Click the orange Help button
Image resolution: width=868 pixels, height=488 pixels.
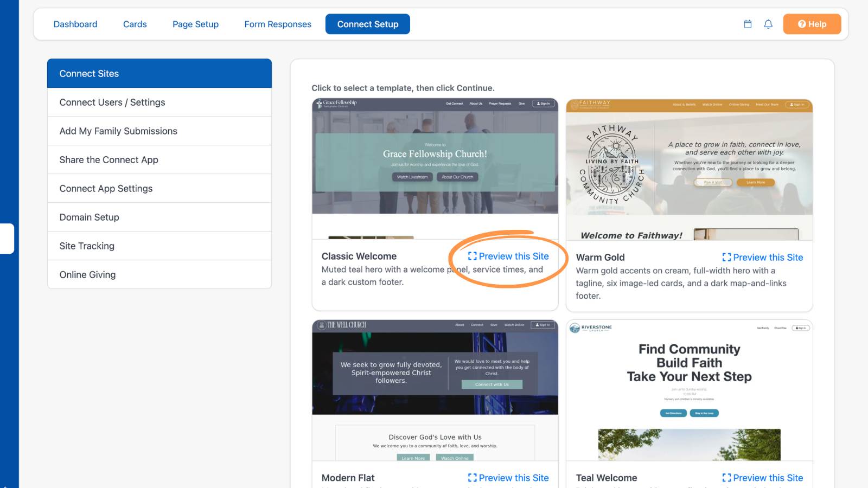tap(812, 24)
